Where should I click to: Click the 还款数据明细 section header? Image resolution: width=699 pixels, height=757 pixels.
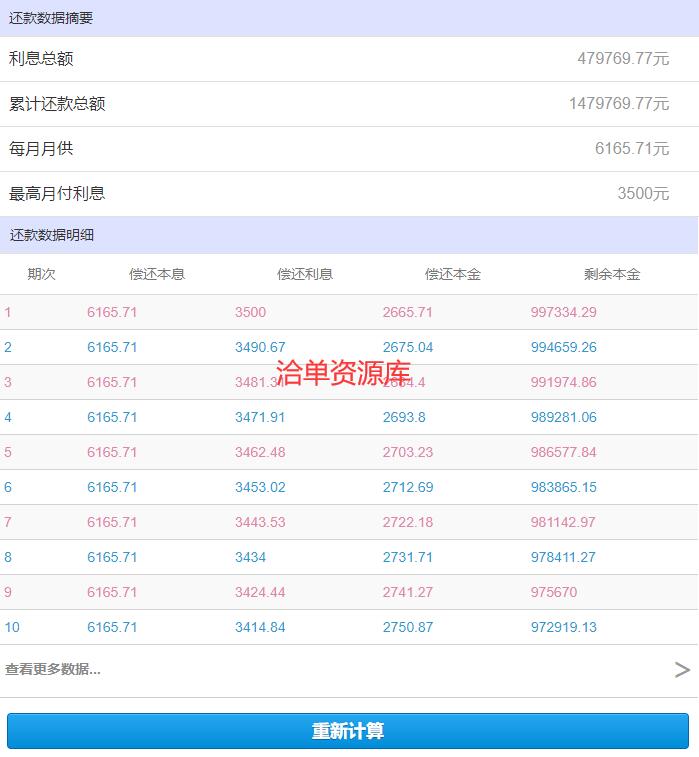point(350,235)
